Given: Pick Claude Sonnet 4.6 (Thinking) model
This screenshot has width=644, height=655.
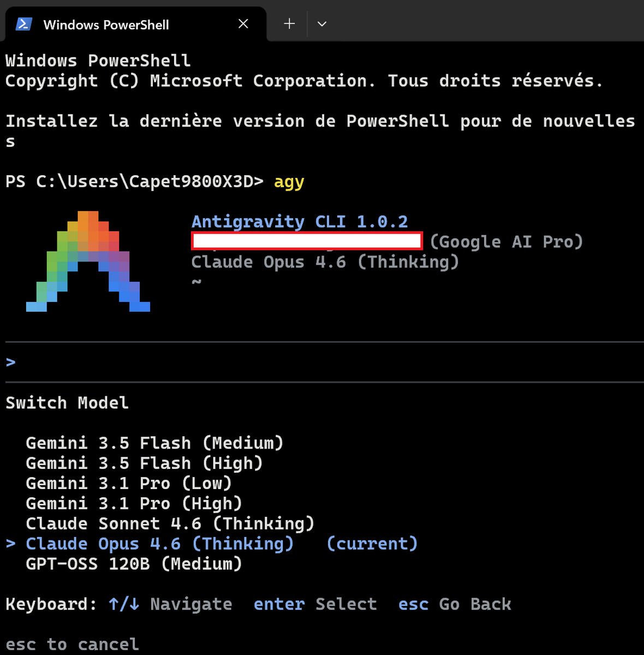Looking at the screenshot, I should click(x=170, y=523).
